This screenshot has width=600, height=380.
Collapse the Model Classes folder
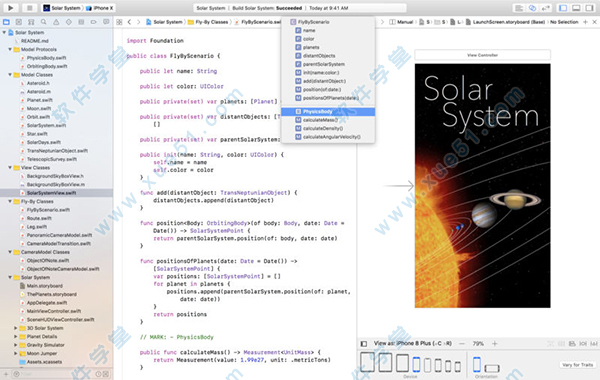pyautogui.click(x=10, y=75)
